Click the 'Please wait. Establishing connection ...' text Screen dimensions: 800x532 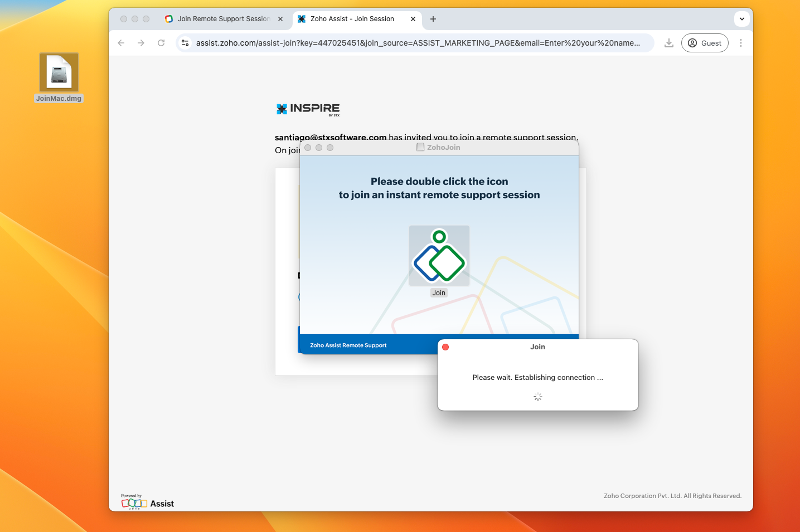pyautogui.click(x=538, y=378)
